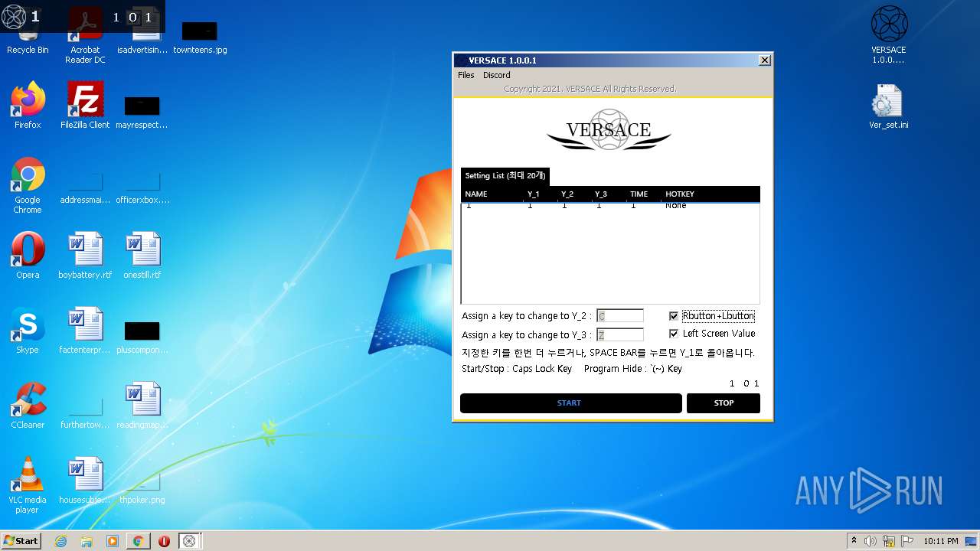Open FileZilla Client shortcut

click(85, 105)
